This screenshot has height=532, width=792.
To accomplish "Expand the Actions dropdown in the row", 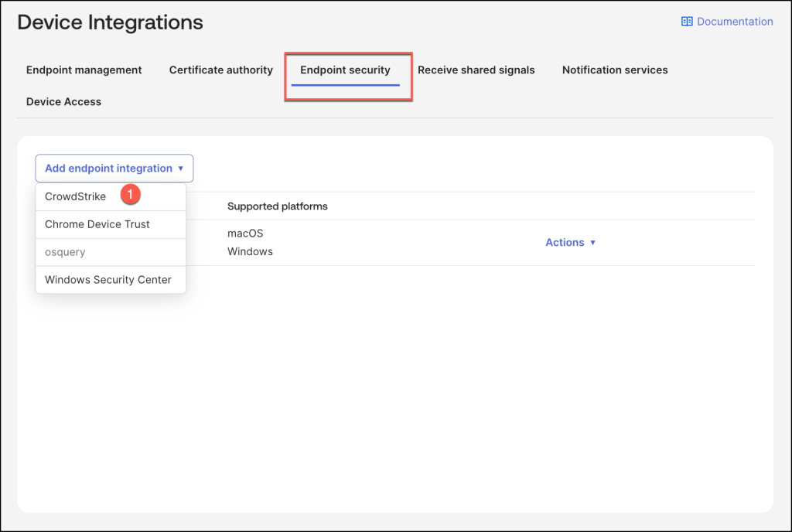I will click(565, 242).
